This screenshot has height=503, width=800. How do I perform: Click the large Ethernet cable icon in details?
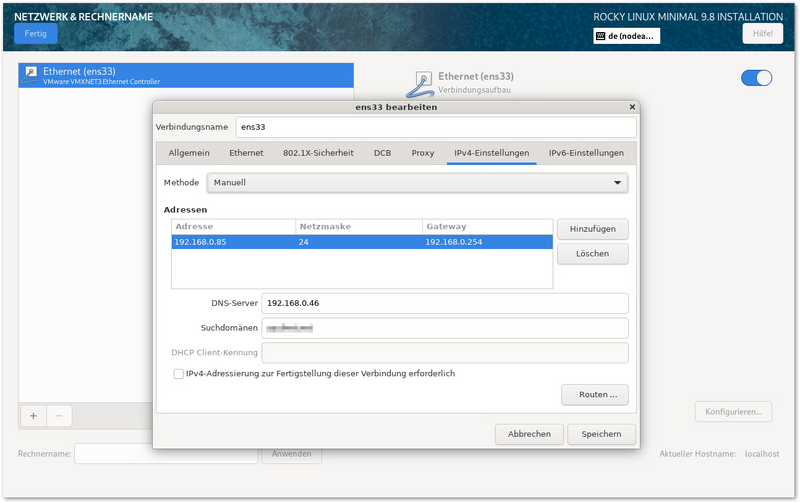pos(420,84)
